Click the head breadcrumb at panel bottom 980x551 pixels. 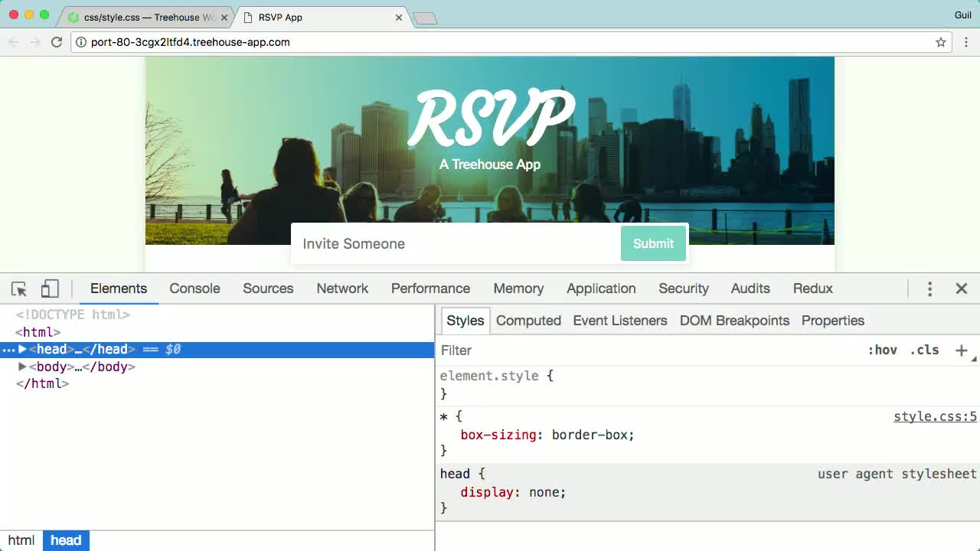66,540
